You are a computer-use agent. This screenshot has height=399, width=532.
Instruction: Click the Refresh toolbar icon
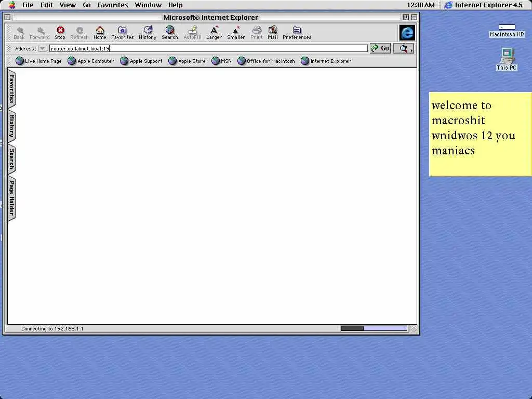(79, 33)
